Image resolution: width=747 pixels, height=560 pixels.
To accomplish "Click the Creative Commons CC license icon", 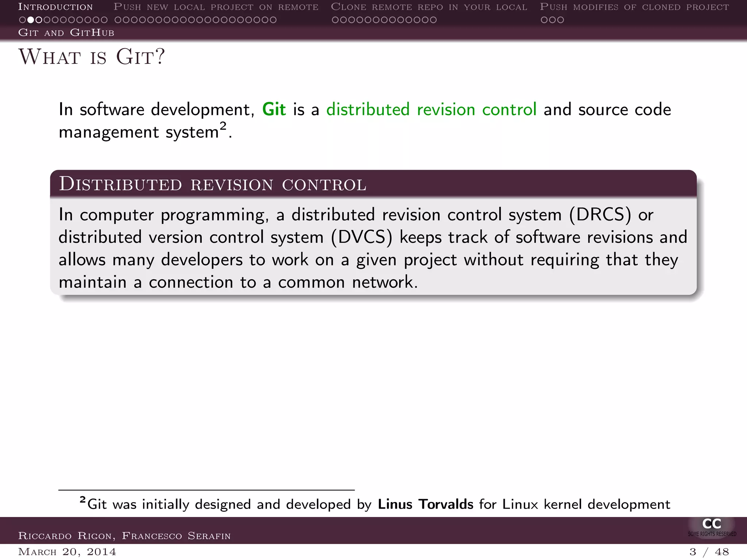I will tap(712, 527).
